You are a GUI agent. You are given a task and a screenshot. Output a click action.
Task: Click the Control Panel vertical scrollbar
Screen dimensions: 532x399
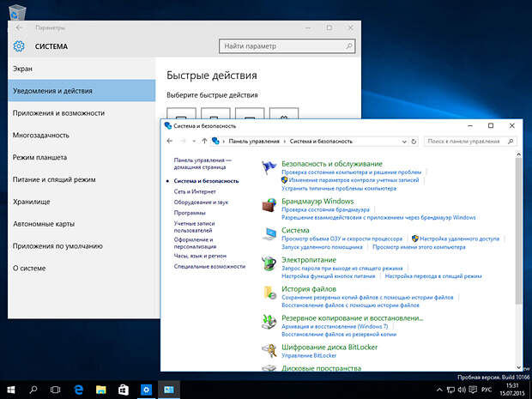pyautogui.click(x=518, y=231)
